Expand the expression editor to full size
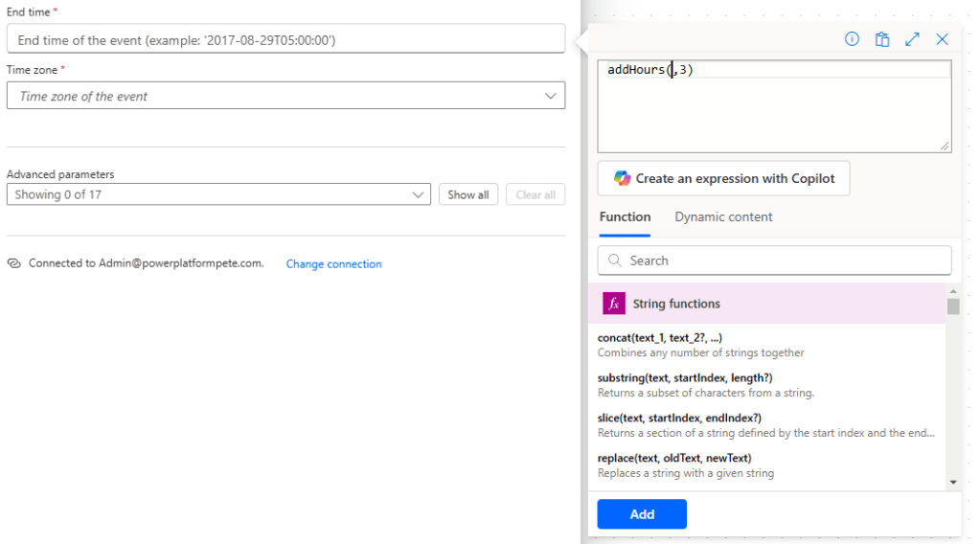This screenshot has width=980, height=544. point(912,39)
